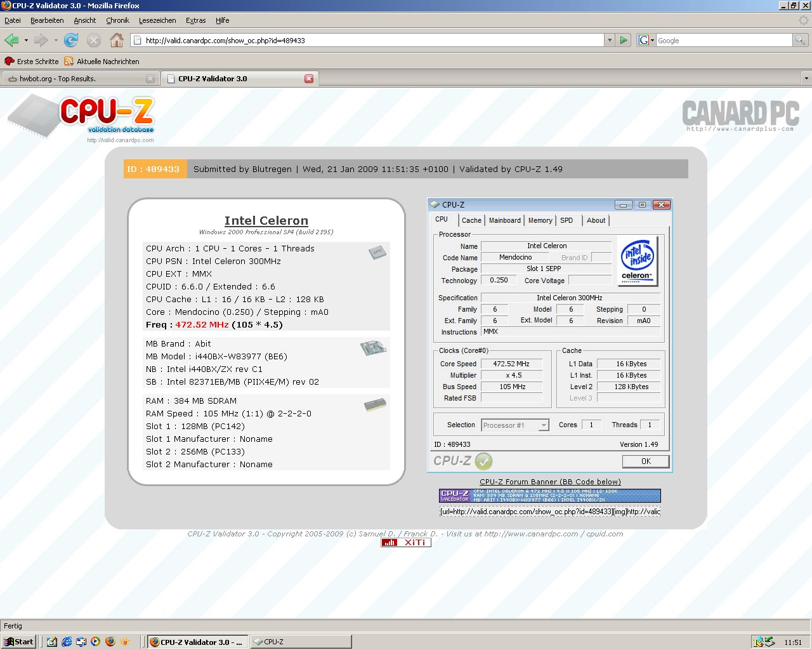
Task: Click the CPU-Z validation database logo
Action: pyautogui.click(x=81, y=117)
